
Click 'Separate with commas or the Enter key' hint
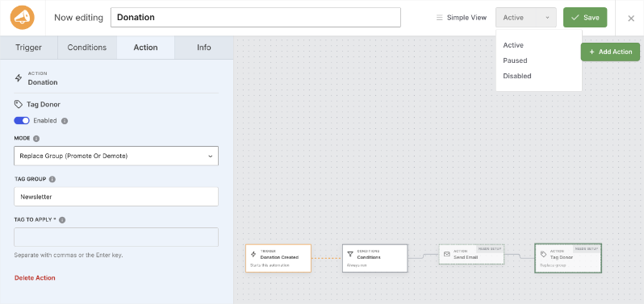69,255
